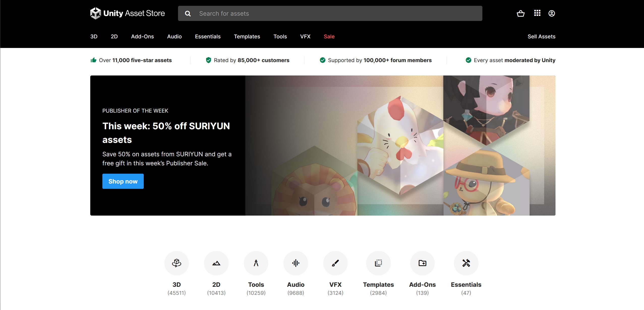Click the search magnifier icon

(x=188, y=13)
